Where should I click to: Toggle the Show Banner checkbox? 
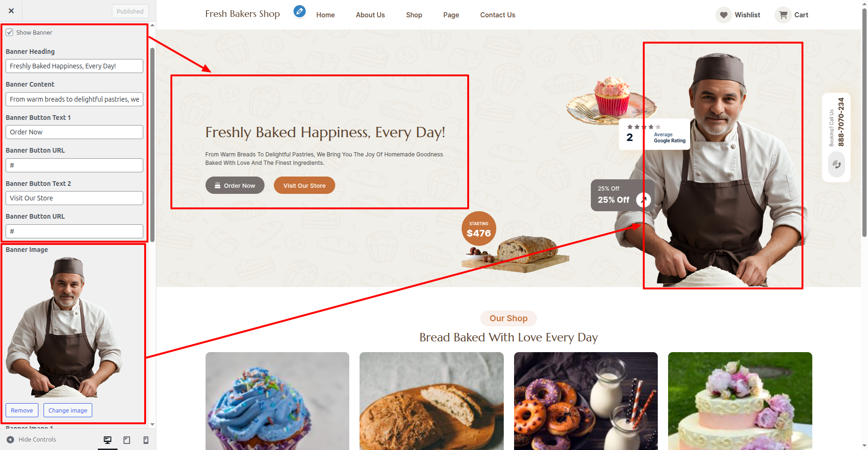[9, 32]
